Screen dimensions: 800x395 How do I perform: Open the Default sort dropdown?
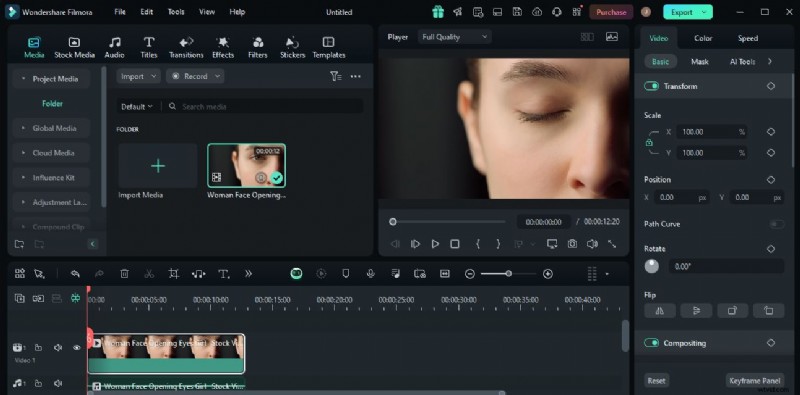(137, 107)
